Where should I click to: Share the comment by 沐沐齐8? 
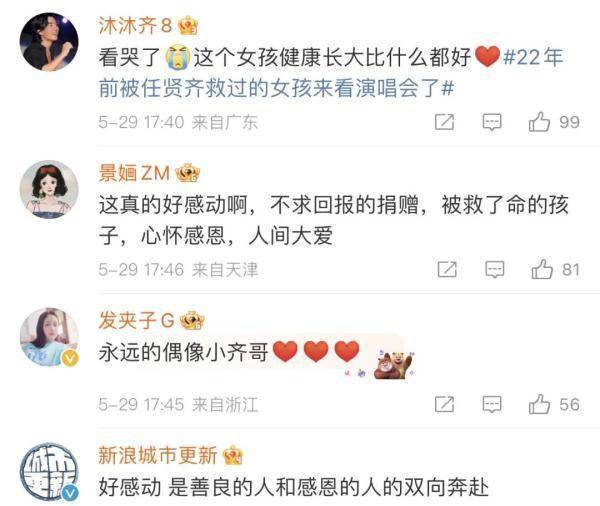[x=445, y=122]
